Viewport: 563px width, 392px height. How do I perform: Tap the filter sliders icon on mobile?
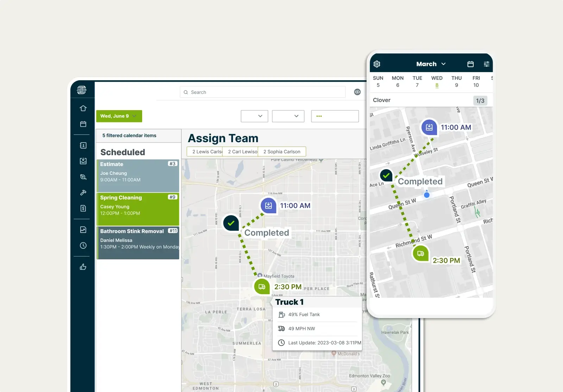pyautogui.click(x=486, y=64)
